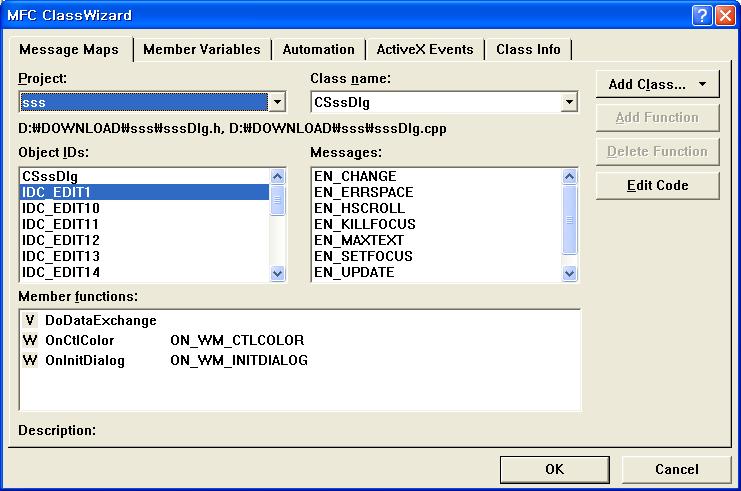This screenshot has width=741, height=491.
Task: Confirm with the OK button
Action: 554,469
